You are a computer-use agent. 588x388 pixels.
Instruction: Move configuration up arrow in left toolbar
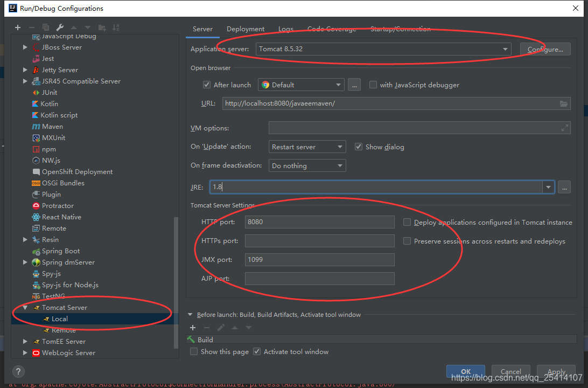[x=74, y=27]
